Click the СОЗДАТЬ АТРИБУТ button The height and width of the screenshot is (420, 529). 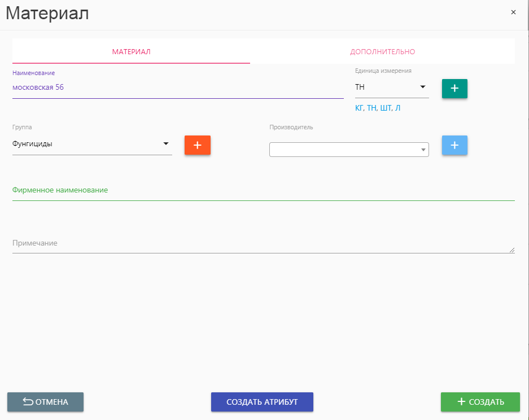coord(262,402)
